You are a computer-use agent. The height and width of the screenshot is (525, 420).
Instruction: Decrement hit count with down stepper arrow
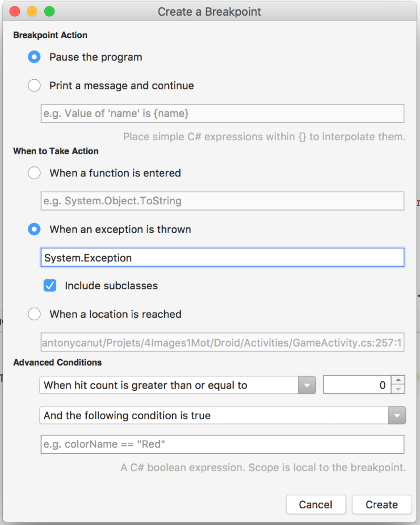(x=398, y=389)
